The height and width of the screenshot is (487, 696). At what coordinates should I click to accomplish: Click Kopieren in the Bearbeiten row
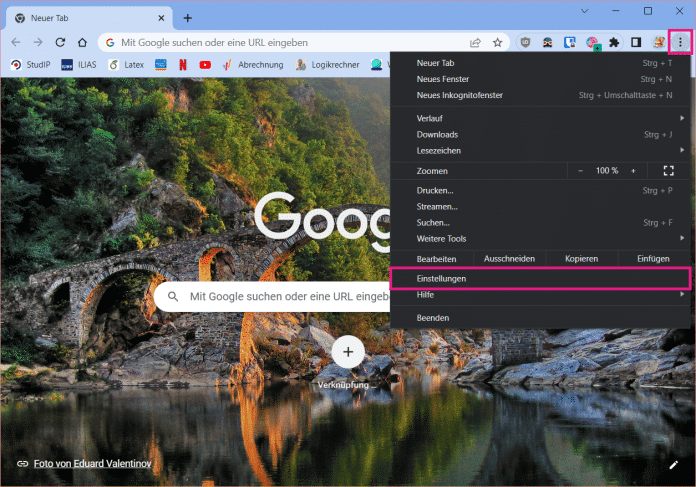pyautogui.click(x=581, y=258)
